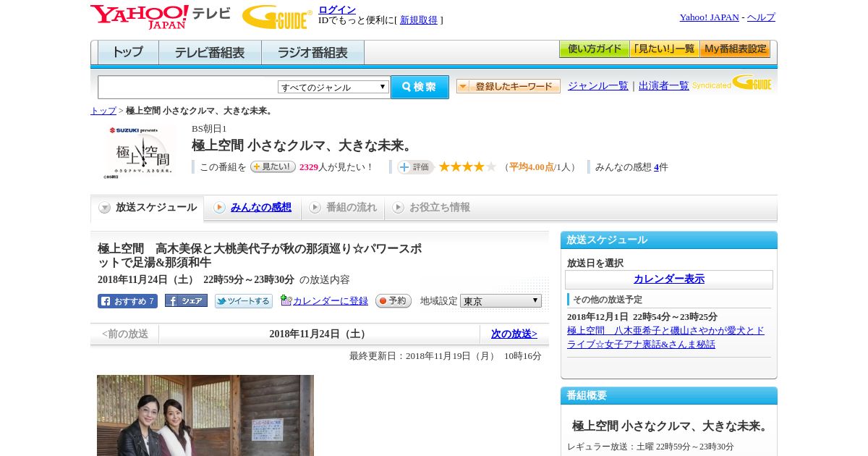The image size is (868, 456).
Task: Open the みんなの感想 4件 count link
Action: point(656,167)
